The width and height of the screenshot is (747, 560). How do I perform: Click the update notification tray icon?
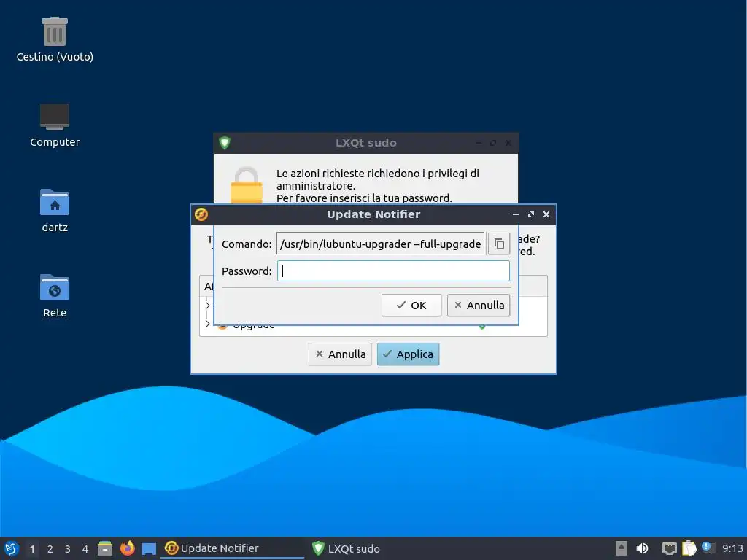tap(708, 548)
